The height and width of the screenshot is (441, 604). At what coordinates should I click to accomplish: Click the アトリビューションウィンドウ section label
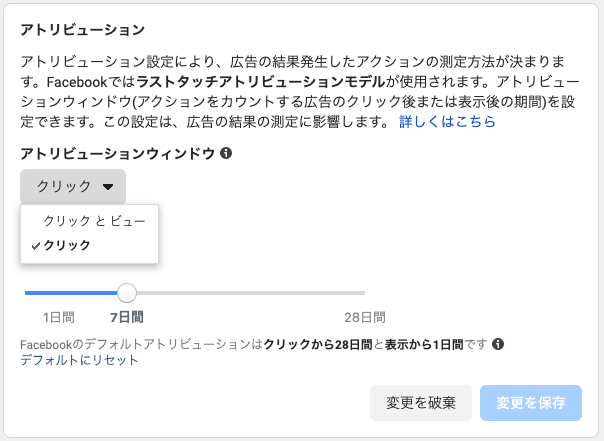[117, 154]
